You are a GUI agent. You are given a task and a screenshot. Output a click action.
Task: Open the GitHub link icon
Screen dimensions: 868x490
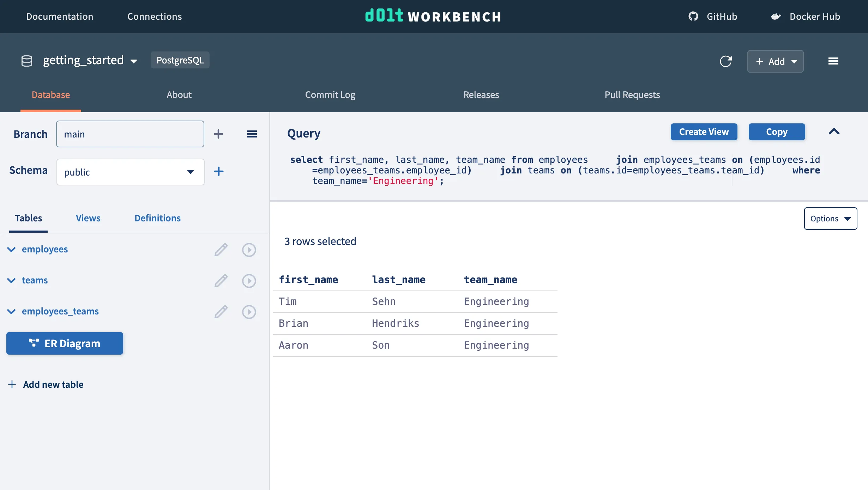tap(693, 16)
